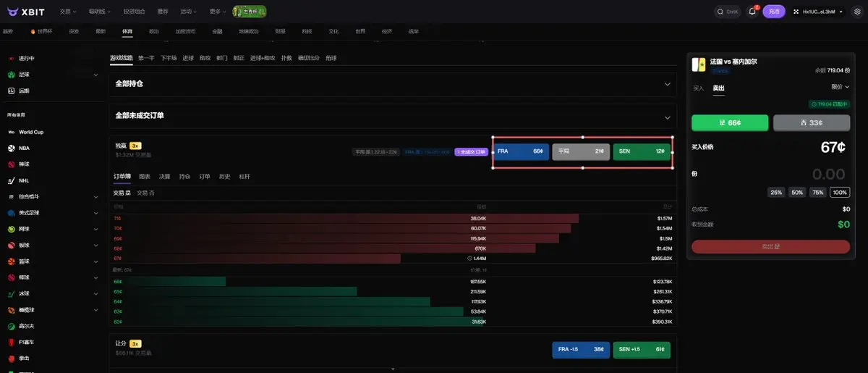
Task: Click 67¢ price value field
Action: [x=833, y=147]
